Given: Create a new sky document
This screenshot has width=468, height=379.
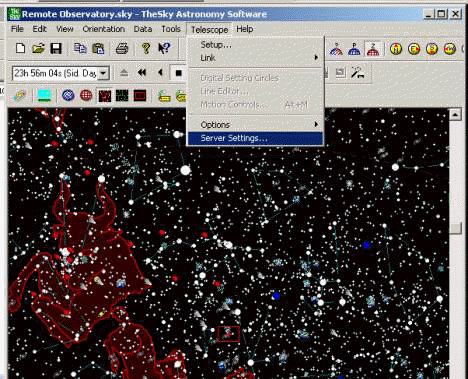Looking at the screenshot, I should coord(21,48).
